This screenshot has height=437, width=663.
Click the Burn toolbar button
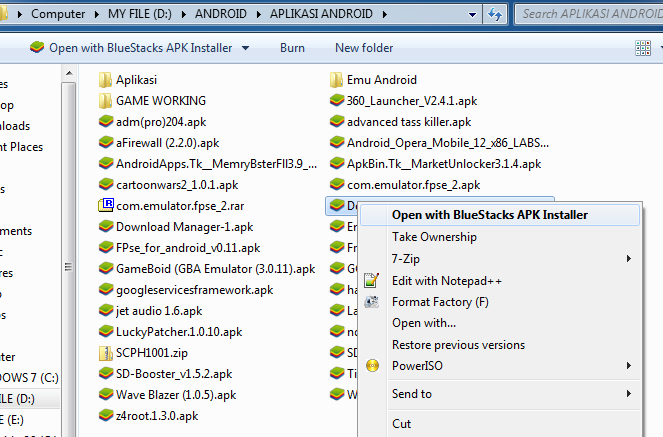click(x=292, y=48)
